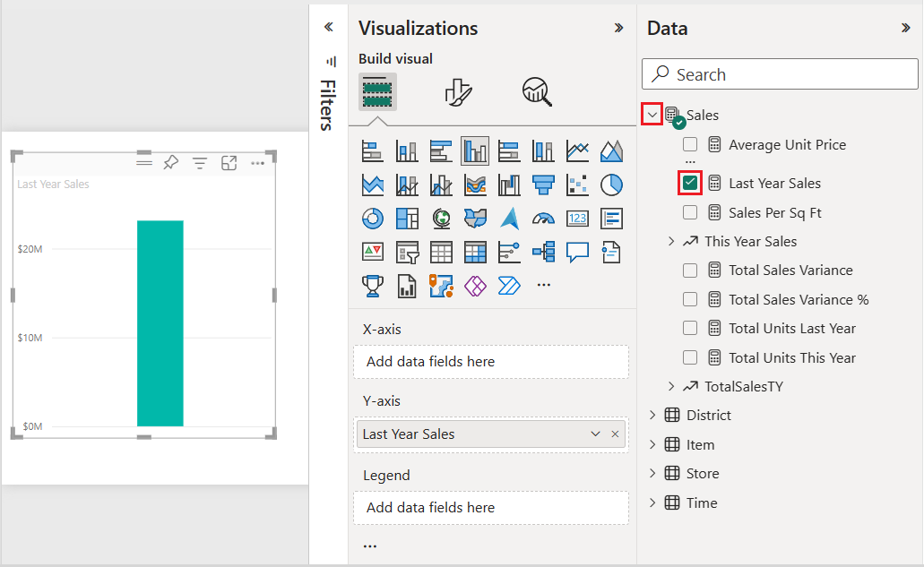Expand This Year Sales measure

click(x=672, y=241)
